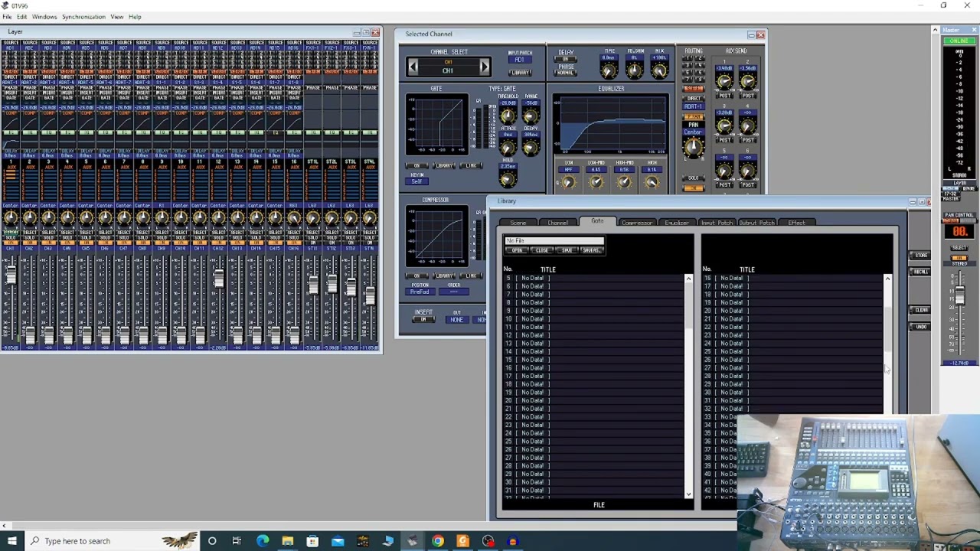Click the Delay Mix knob
This screenshot has height=551, width=980.
pos(659,70)
